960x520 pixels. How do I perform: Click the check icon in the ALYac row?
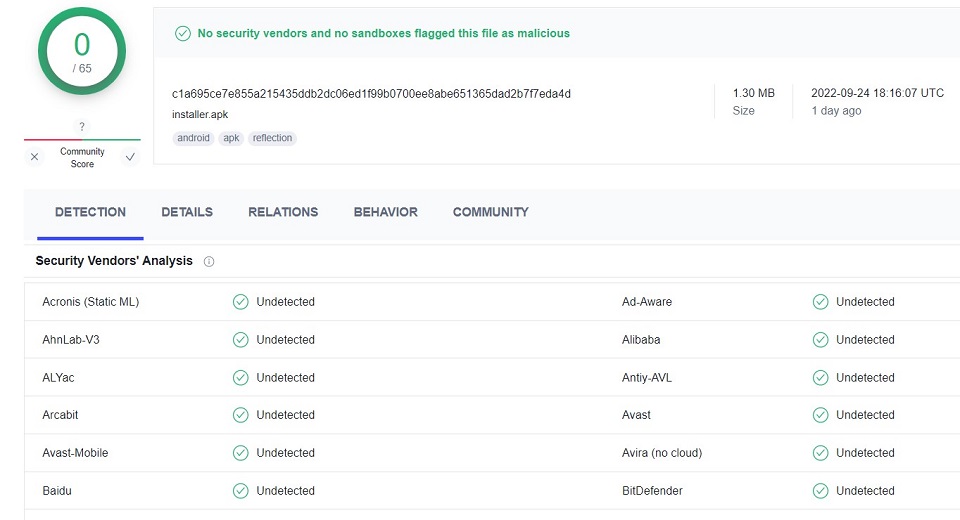[x=241, y=378]
